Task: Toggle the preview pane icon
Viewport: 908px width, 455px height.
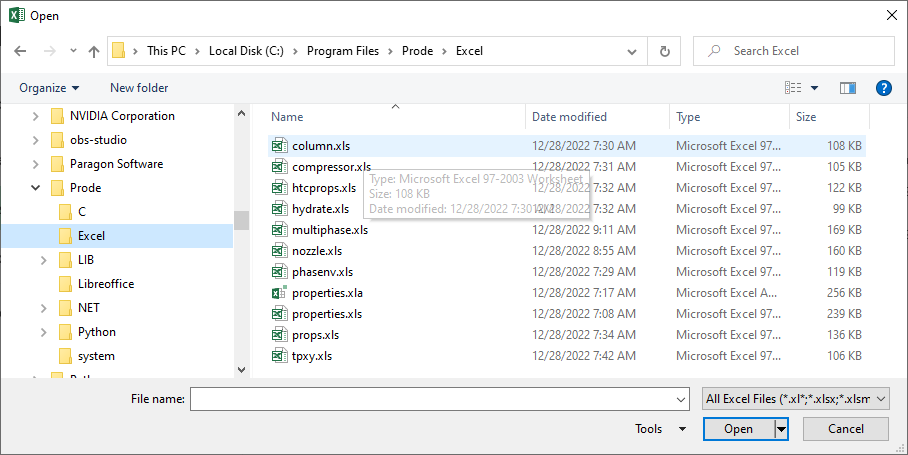Action: point(848,88)
